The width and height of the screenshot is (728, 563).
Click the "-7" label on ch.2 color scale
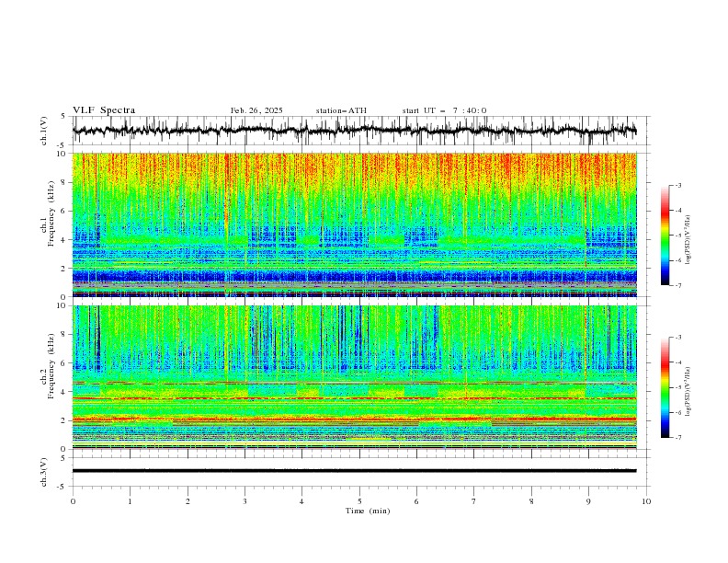pos(678,438)
